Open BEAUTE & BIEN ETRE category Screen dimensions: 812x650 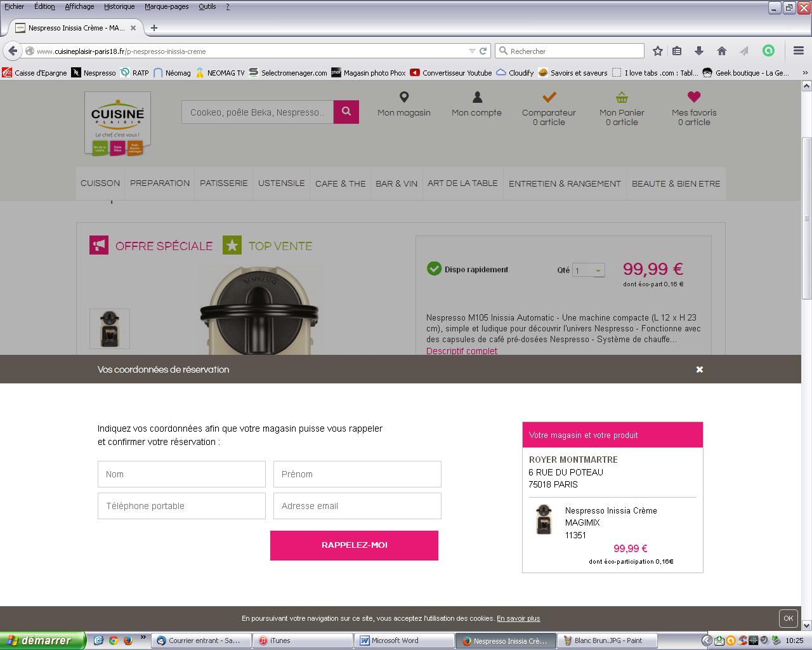tap(676, 183)
